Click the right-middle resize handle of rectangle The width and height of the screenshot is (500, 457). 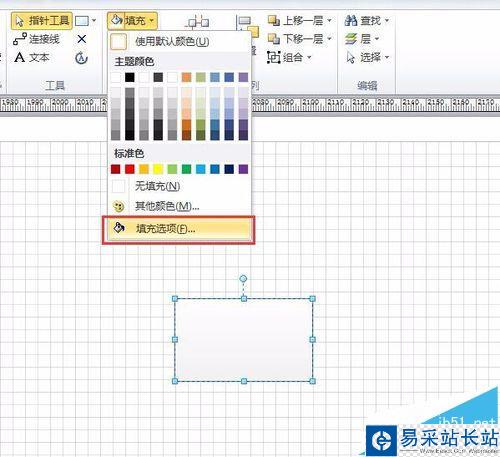tap(313, 340)
